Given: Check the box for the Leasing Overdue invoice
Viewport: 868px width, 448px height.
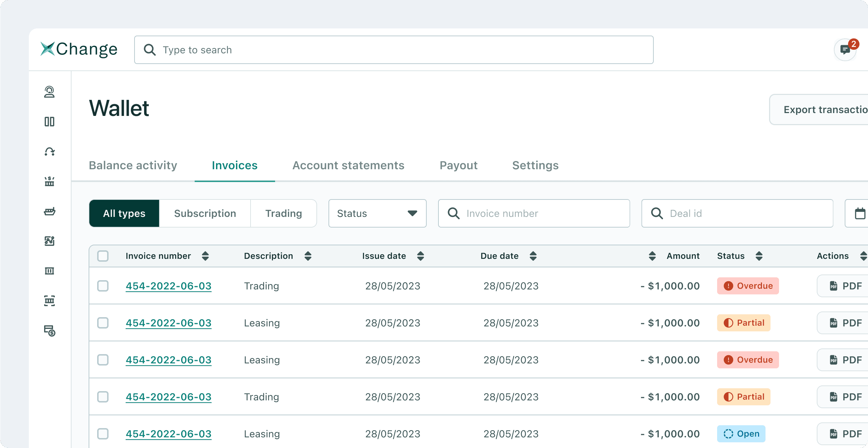Looking at the screenshot, I should (103, 360).
